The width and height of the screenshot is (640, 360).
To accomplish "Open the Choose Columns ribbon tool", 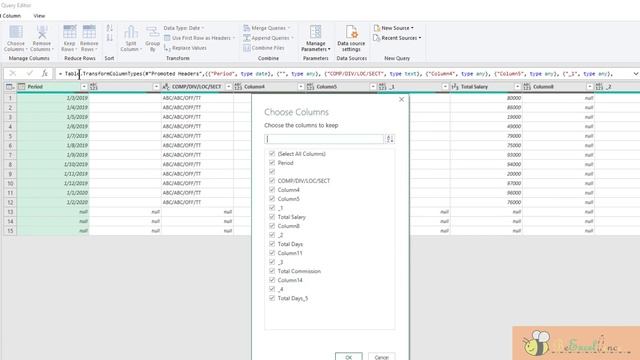I will 16,38.
